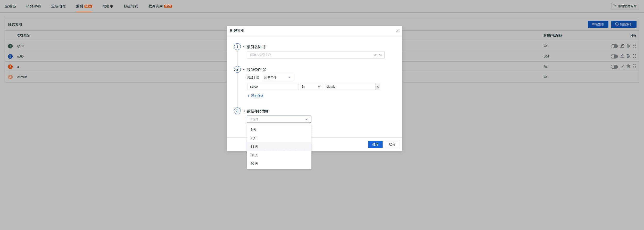Click the rp70 index name
The height and width of the screenshot is (230, 644).
pos(20,46)
